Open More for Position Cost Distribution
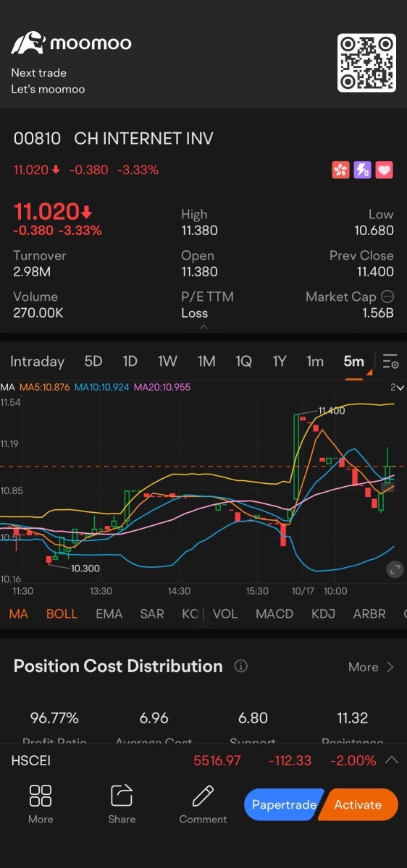 pos(371,667)
